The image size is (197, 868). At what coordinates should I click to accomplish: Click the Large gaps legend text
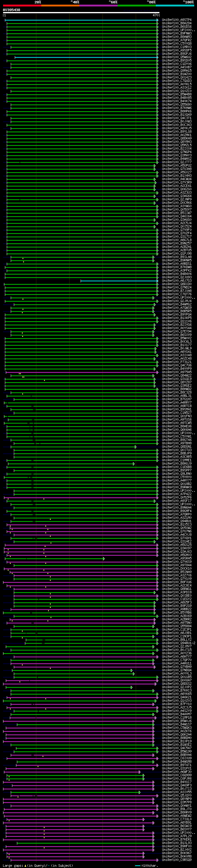point(13,865)
